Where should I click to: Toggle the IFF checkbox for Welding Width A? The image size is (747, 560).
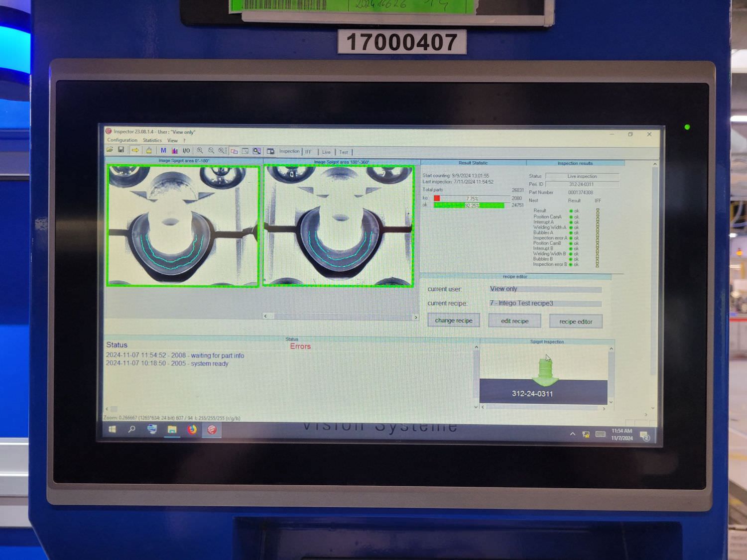pyautogui.click(x=598, y=227)
